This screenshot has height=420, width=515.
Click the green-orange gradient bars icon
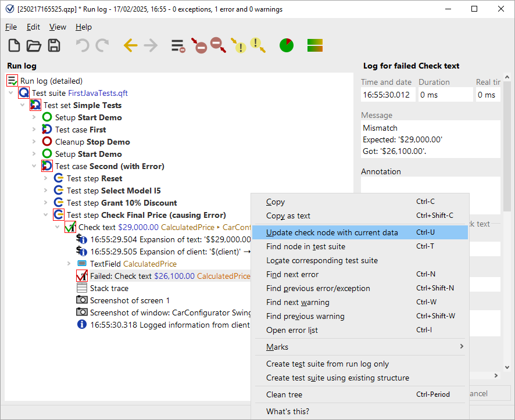315,45
